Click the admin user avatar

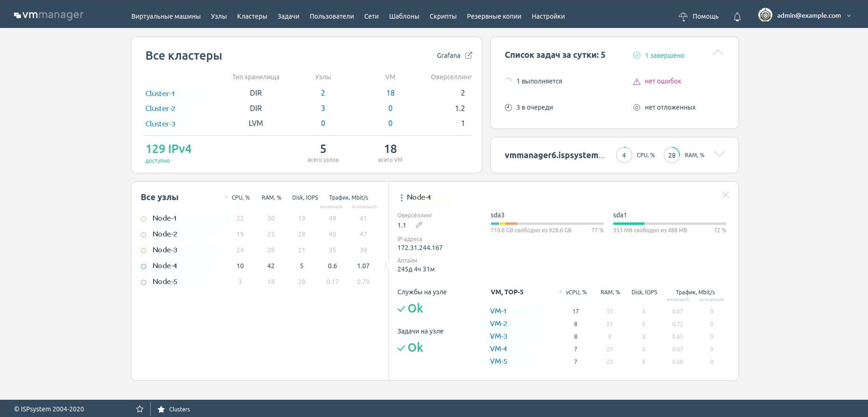point(765,15)
